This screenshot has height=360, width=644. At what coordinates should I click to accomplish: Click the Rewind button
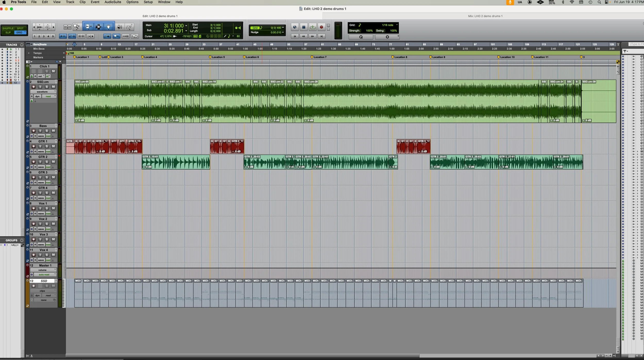coord(304,36)
